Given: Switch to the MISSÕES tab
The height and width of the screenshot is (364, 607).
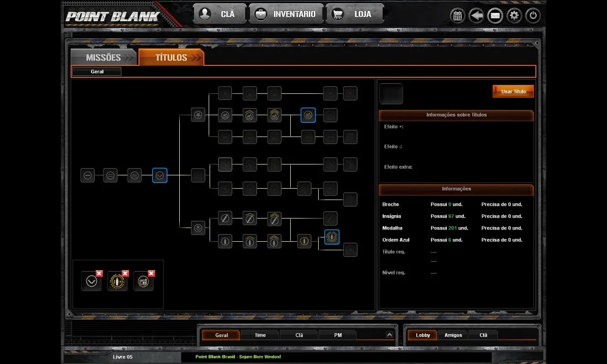Looking at the screenshot, I should tap(104, 57).
